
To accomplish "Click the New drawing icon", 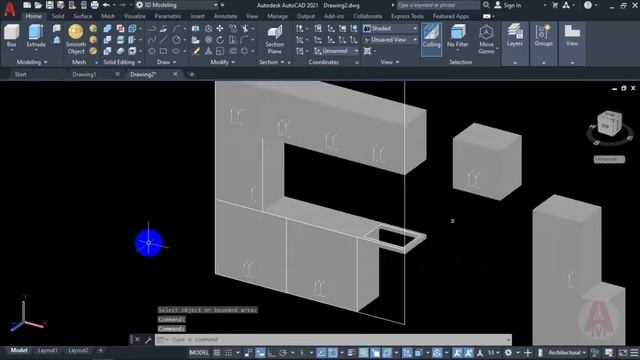I will pyautogui.click(x=27, y=5).
